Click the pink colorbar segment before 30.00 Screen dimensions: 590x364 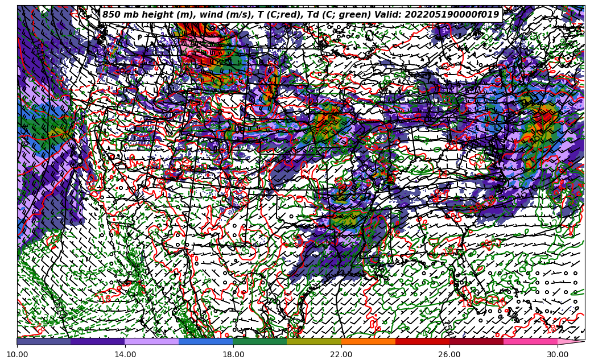[x=531, y=341]
